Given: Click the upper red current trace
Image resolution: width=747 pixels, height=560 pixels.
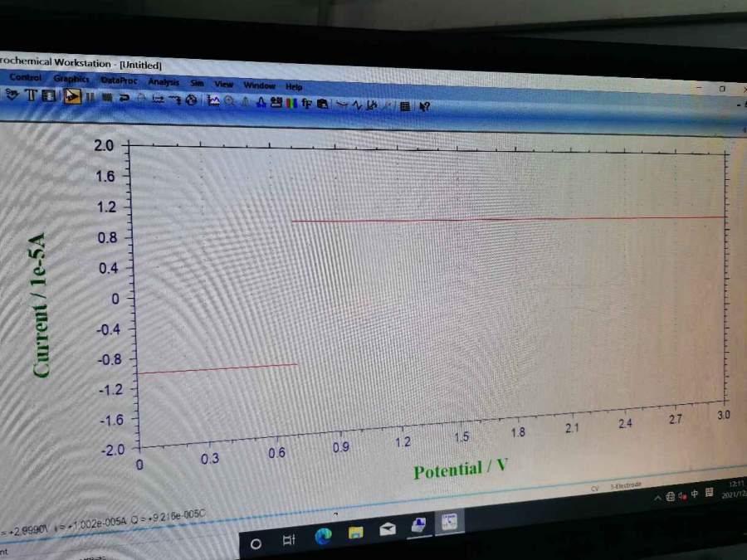Looking at the screenshot, I should (x=508, y=219).
